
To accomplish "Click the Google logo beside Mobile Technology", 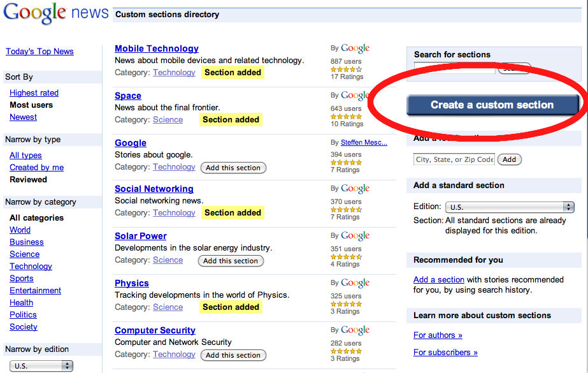I will click(354, 48).
